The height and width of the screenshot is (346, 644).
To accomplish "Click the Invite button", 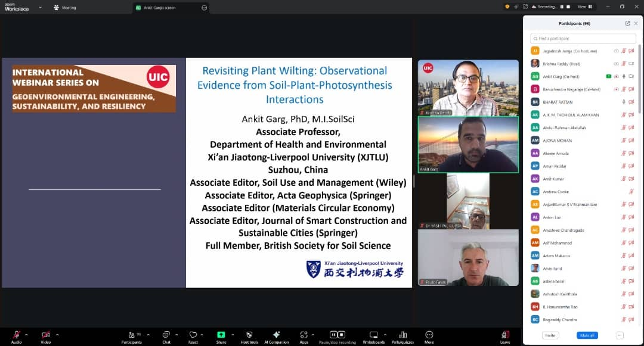I will 550,335.
